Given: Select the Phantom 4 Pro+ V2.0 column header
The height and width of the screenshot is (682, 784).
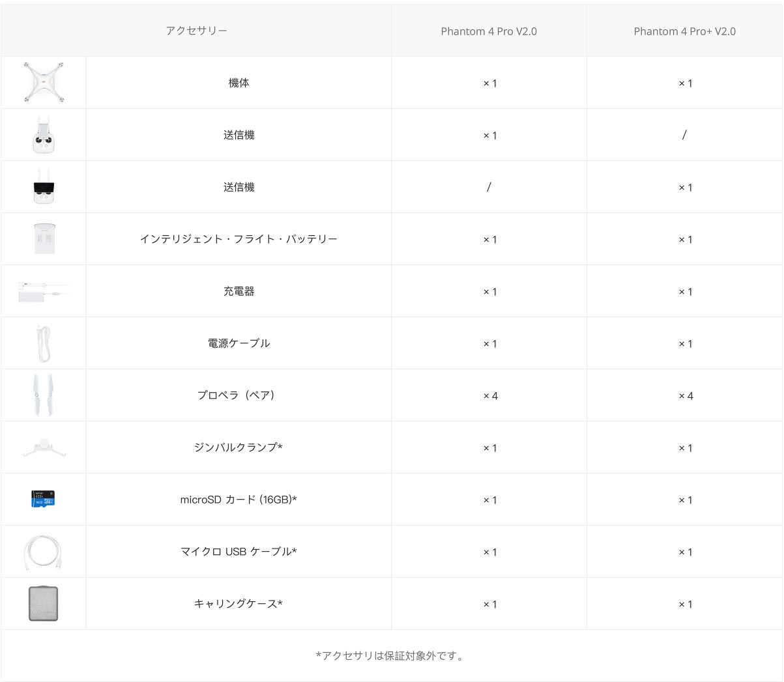Looking at the screenshot, I should pyautogui.click(x=685, y=31).
